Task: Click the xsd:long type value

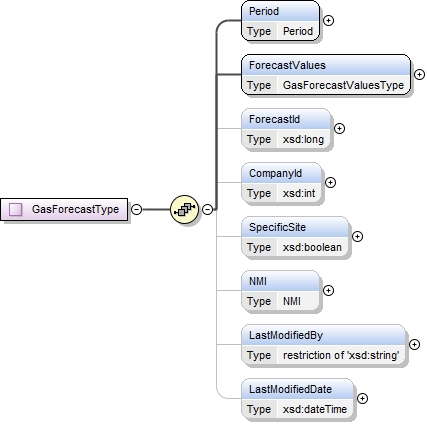Action: [x=303, y=139]
